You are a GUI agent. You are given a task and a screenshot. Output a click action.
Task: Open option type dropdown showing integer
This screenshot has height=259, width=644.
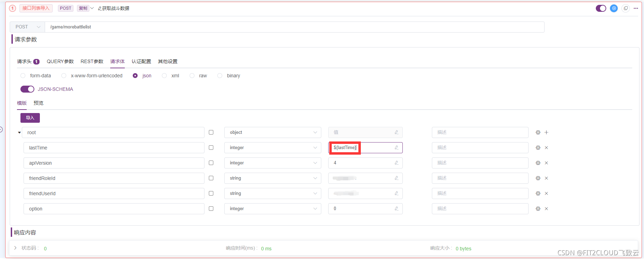273,209
